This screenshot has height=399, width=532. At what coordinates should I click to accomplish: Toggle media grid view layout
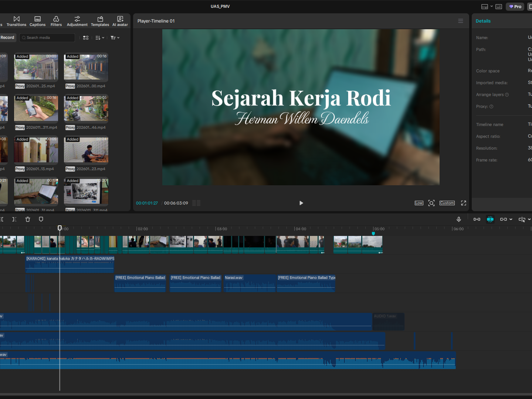pyautogui.click(x=86, y=38)
